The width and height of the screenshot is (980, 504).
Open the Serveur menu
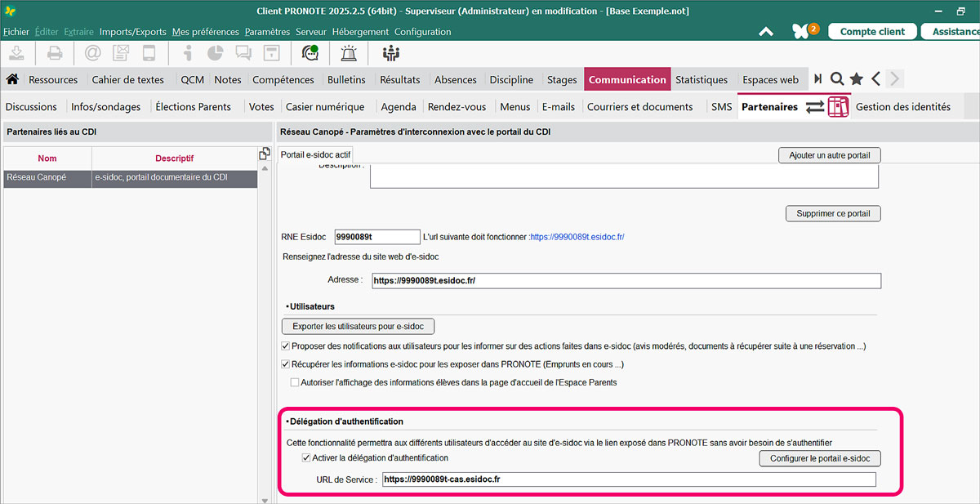pyautogui.click(x=311, y=32)
